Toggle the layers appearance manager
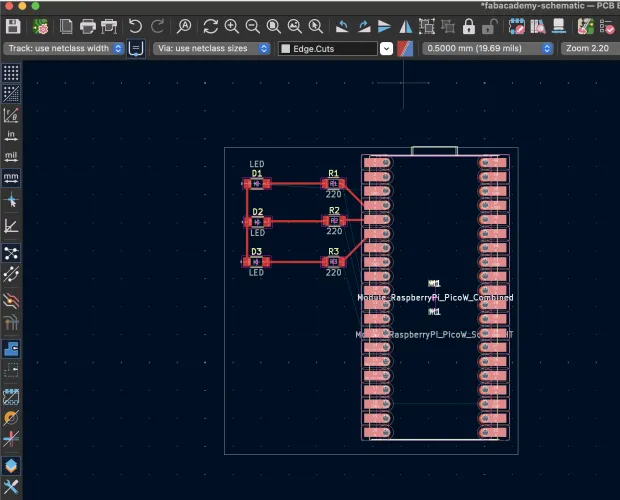The width and height of the screenshot is (620, 500). click(x=11, y=466)
